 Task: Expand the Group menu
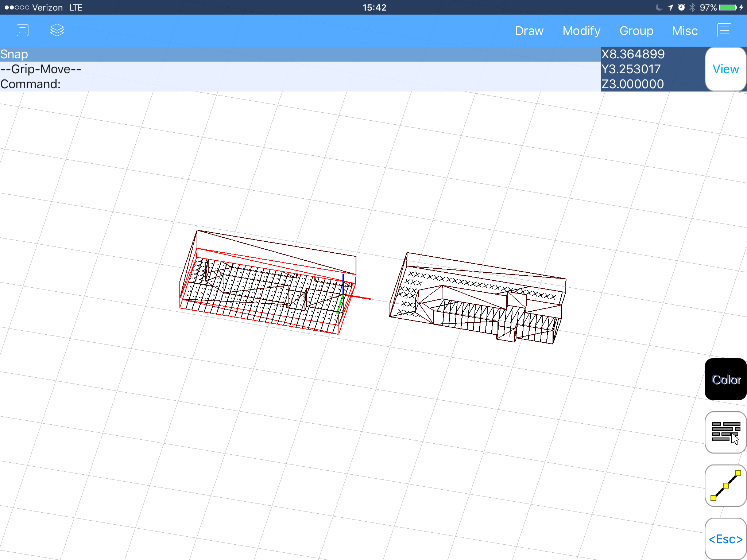[x=636, y=31]
